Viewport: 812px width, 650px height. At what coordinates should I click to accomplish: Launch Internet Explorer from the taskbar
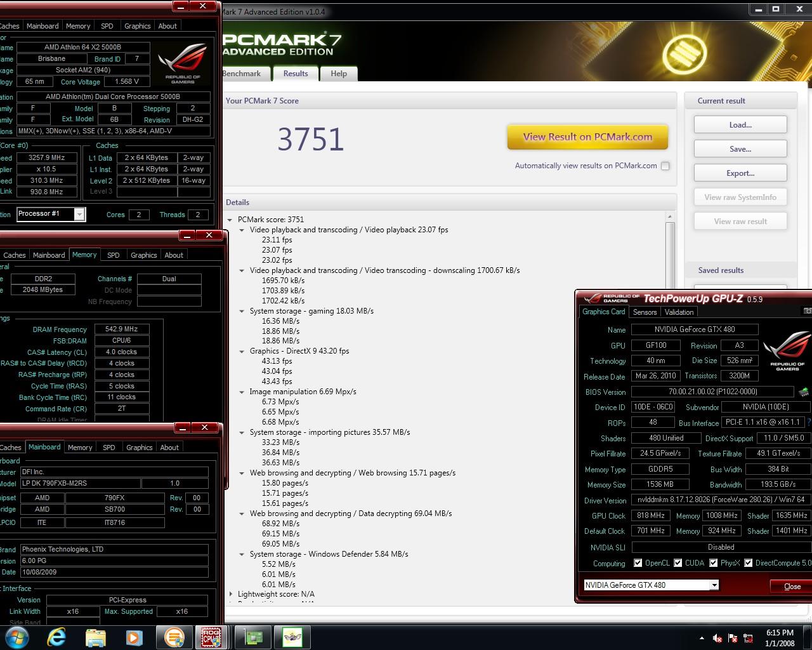(x=56, y=637)
